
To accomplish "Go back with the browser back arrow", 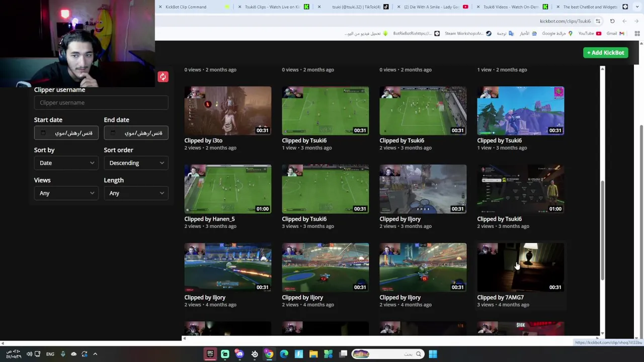I will [x=636, y=21].
